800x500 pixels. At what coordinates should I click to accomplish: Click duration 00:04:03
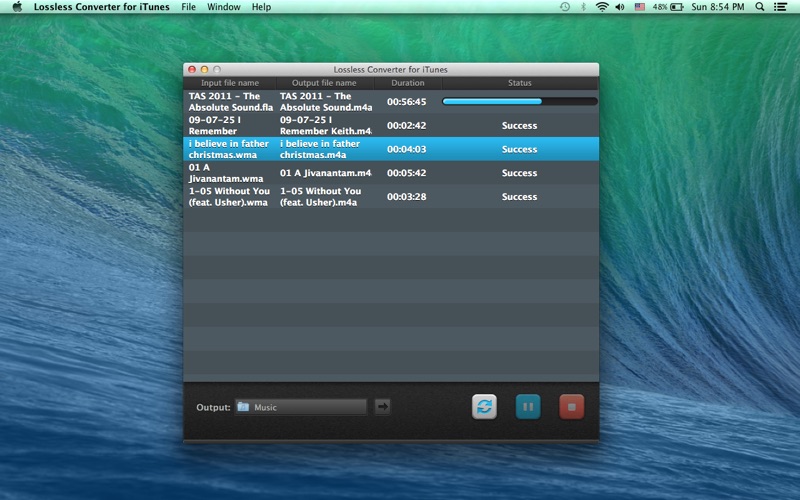(407, 149)
